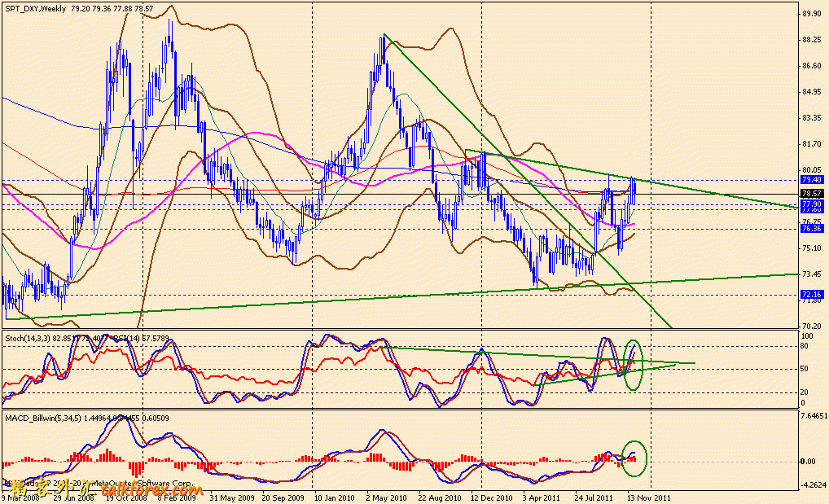Image resolution: width=829 pixels, height=504 pixels.
Task: Click the -4.2624 MACD scale minimum
Action: (x=814, y=484)
